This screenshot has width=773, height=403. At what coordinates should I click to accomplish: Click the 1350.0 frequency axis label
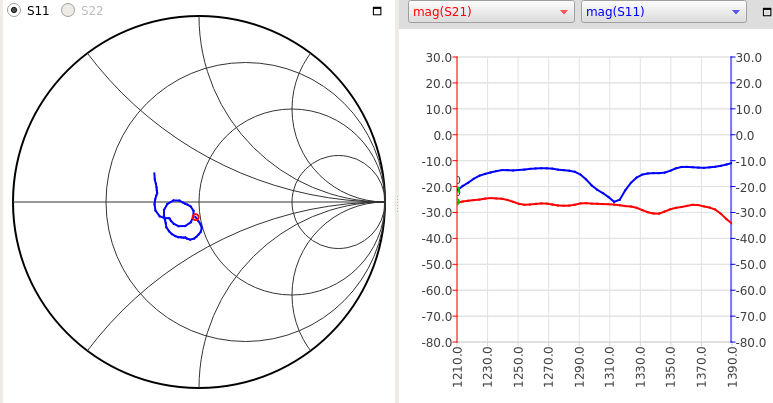(670, 366)
